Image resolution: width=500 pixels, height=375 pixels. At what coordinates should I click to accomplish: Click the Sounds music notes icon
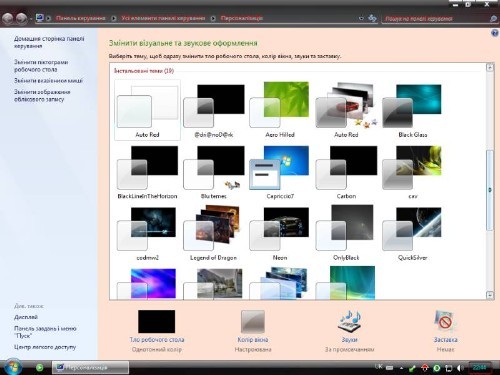point(349,321)
